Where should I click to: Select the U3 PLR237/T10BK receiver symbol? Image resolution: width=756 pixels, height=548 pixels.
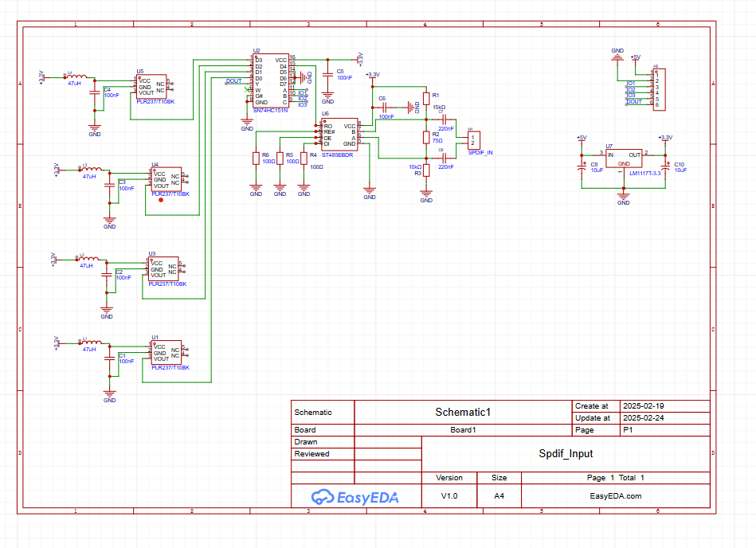(x=163, y=269)
